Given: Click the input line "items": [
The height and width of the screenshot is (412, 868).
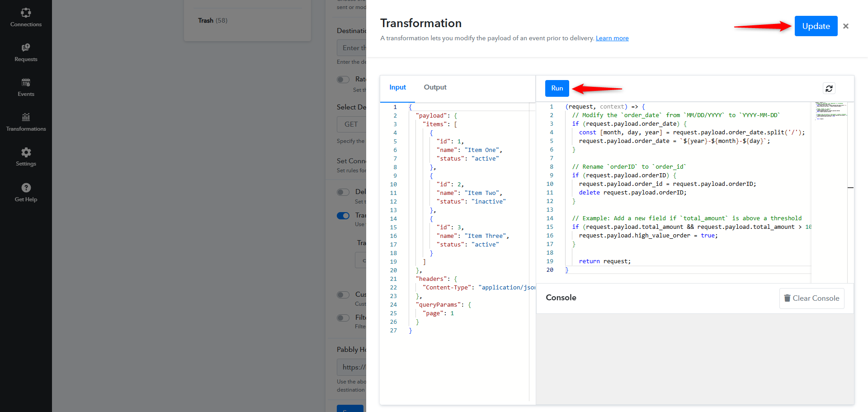Looking at the screenshot, I should pyautogui.click(x=439, y=124).
